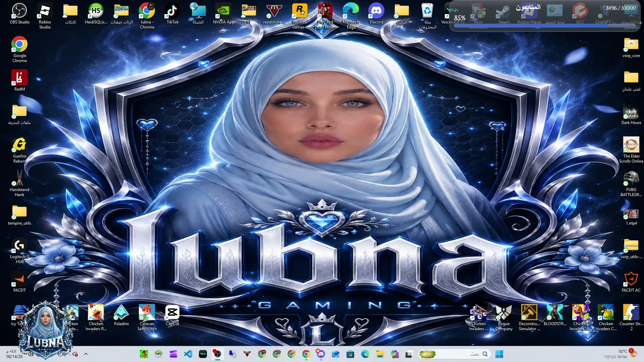Image resolution: width=644 pixels, height=362 pixels.
Task: Open the الشبكة network icon
Action: point(198,14)
